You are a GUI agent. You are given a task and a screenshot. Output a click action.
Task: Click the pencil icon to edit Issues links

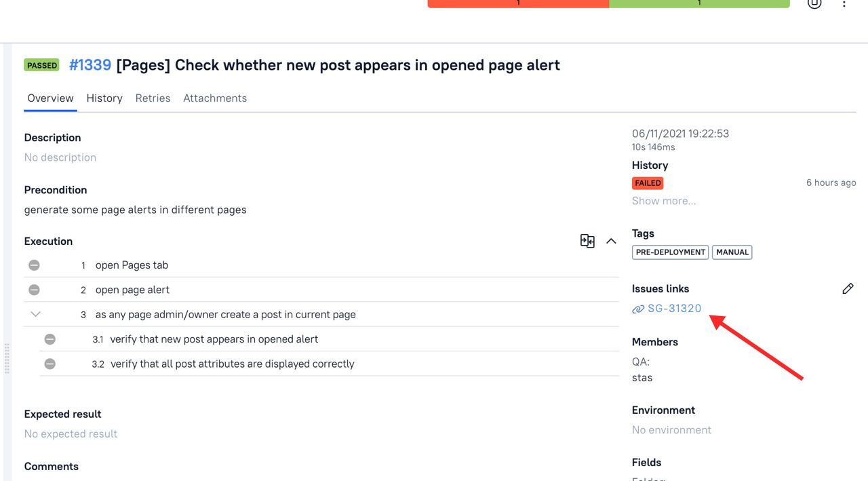[x=848, y=289]
